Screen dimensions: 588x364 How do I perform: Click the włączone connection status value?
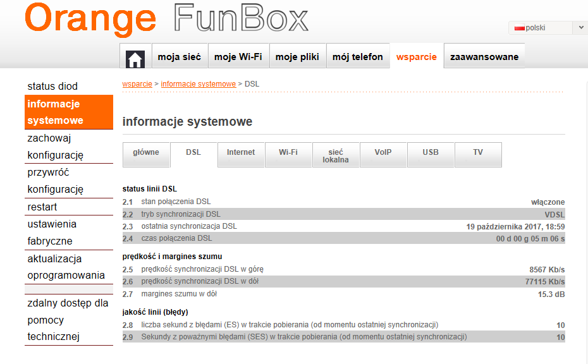[x=548, y=202]
